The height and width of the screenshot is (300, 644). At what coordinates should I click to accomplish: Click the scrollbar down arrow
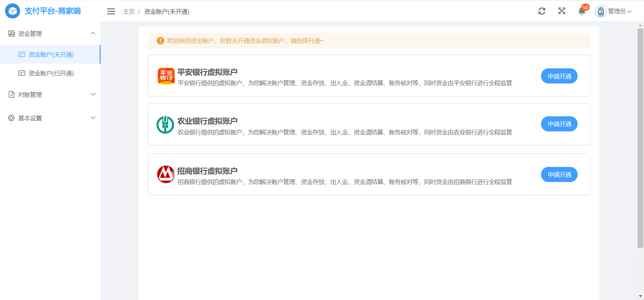pyautogui.click(x=640, y=296)
